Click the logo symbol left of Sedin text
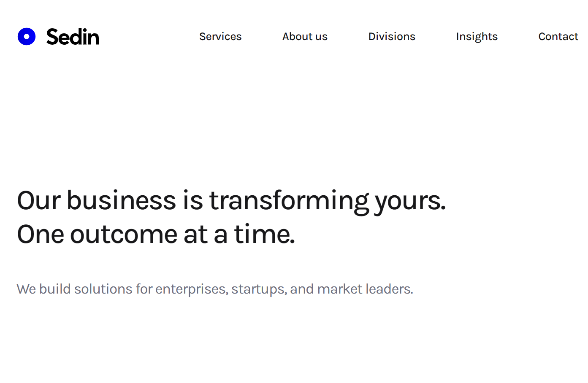Viewport: 588px width, 383px height. pos(27,36)
